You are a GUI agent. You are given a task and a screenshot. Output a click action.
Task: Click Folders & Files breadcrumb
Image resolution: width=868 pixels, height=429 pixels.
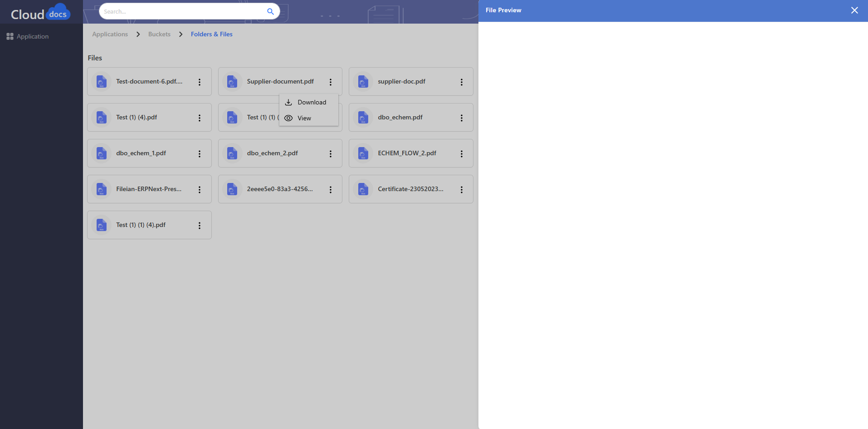(211, 34)
